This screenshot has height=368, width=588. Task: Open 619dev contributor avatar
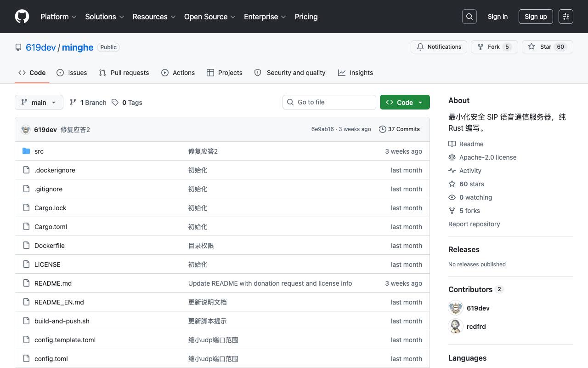tap(456, 308)
